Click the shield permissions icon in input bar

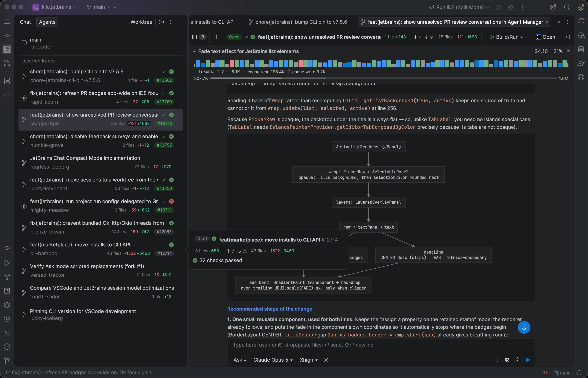point(507,360)
